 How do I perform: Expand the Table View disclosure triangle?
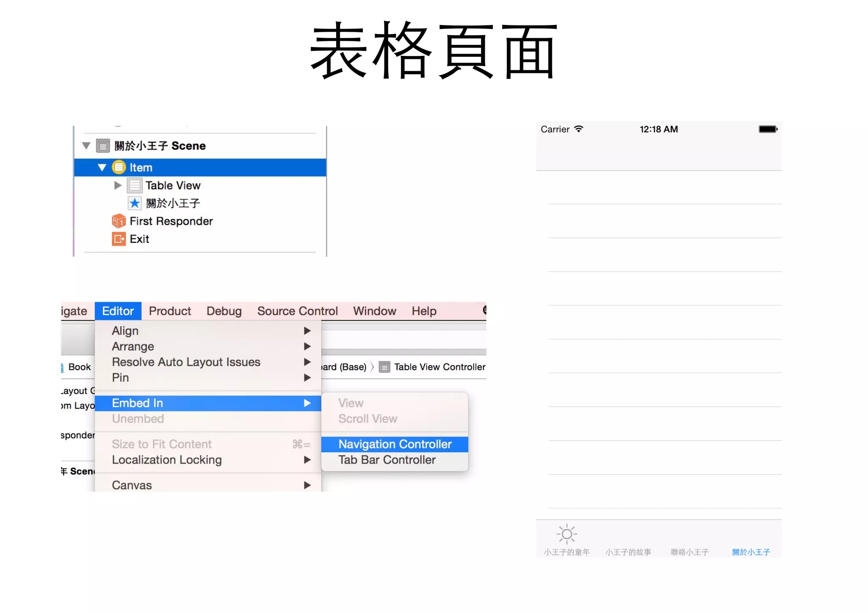118,185
